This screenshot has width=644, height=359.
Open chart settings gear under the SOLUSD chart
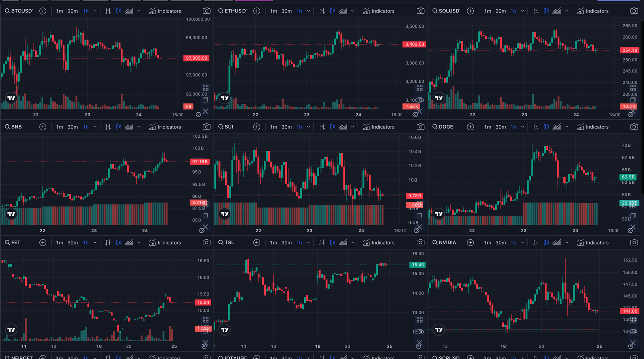pos(631,115)
